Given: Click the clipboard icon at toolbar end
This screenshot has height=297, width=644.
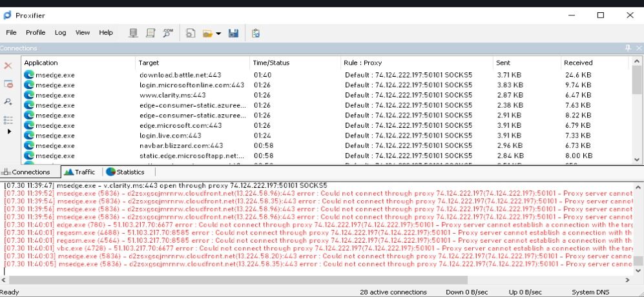Looking at the screenshot, I should tap(256, 33).
